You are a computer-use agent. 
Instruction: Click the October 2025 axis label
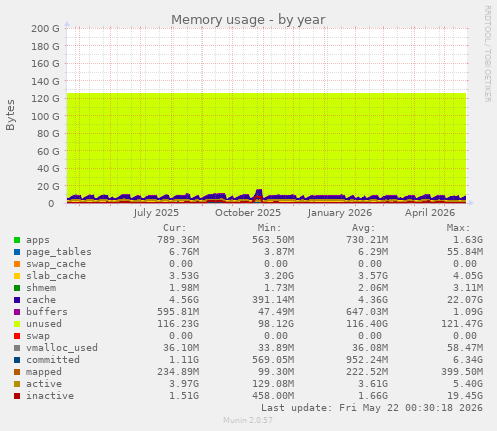[248, 213]
